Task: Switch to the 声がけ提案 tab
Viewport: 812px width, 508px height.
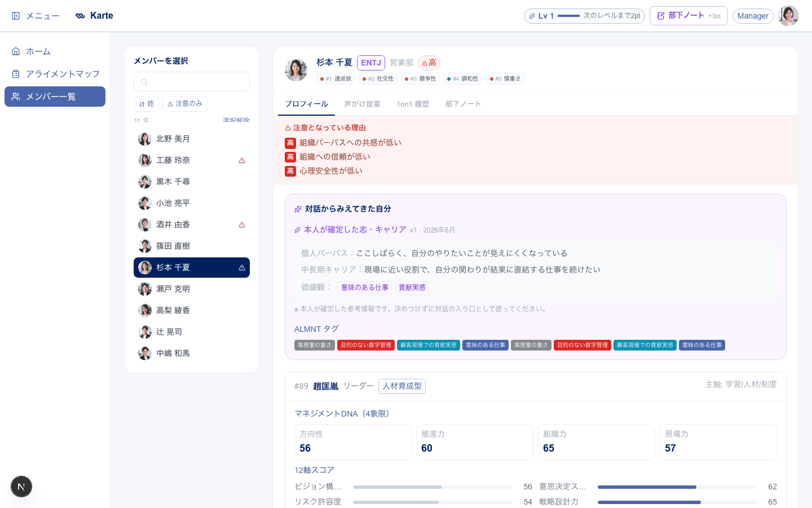Action: pyautogui.click(x=362, y=104)
